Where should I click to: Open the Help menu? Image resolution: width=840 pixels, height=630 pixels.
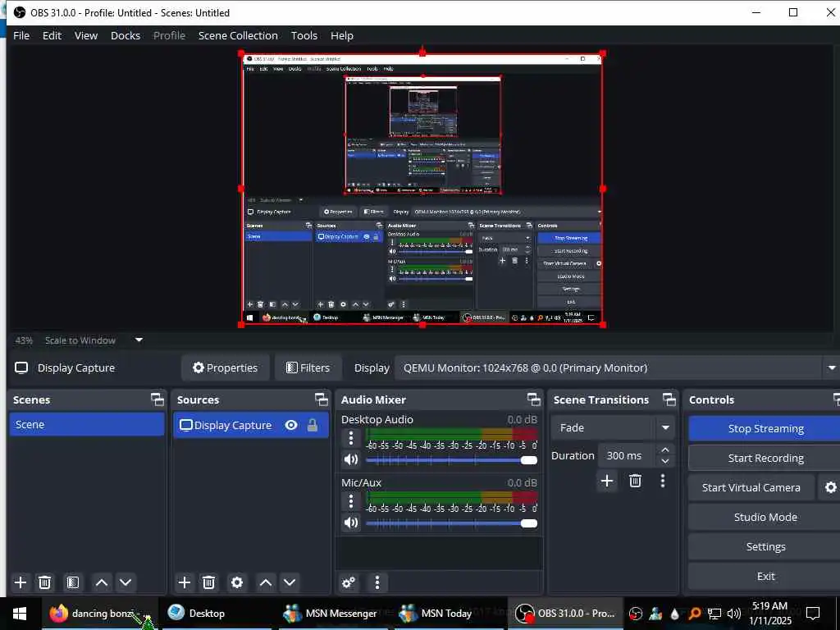point(342,35)
